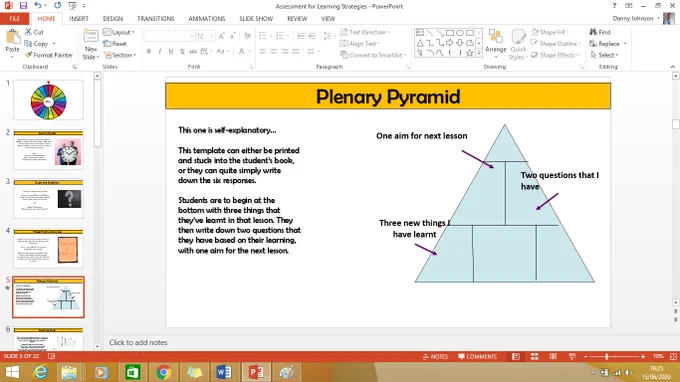
Task: Toggle Bold formatting
Action: [x=149, y=51]
